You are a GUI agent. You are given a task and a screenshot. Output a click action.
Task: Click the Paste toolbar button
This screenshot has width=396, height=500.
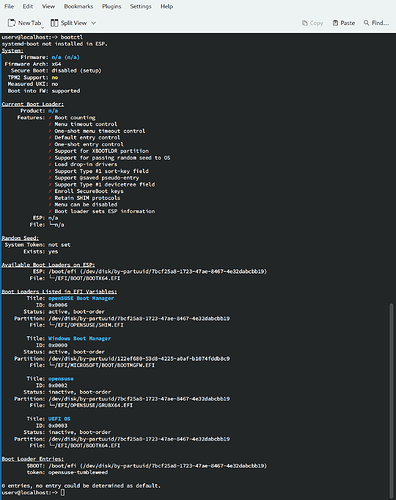click(344, 23)
